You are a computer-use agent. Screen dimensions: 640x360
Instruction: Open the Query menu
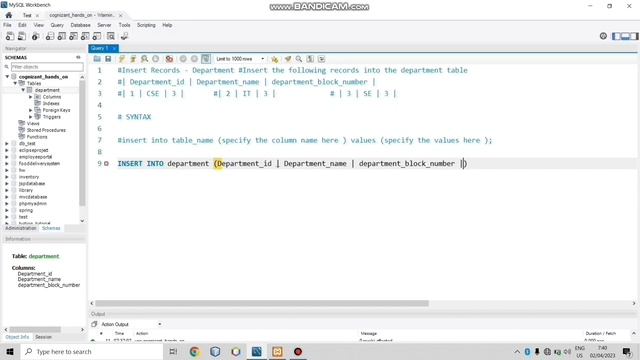point(57,25)
